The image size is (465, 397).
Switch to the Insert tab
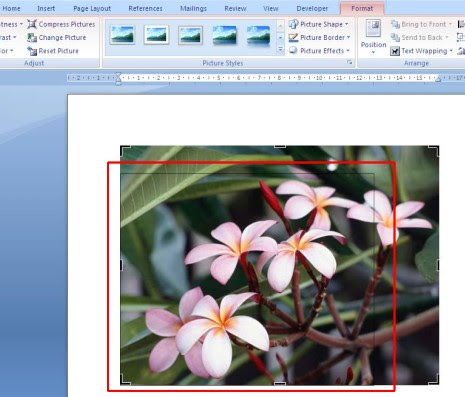(x=46, y=8)
